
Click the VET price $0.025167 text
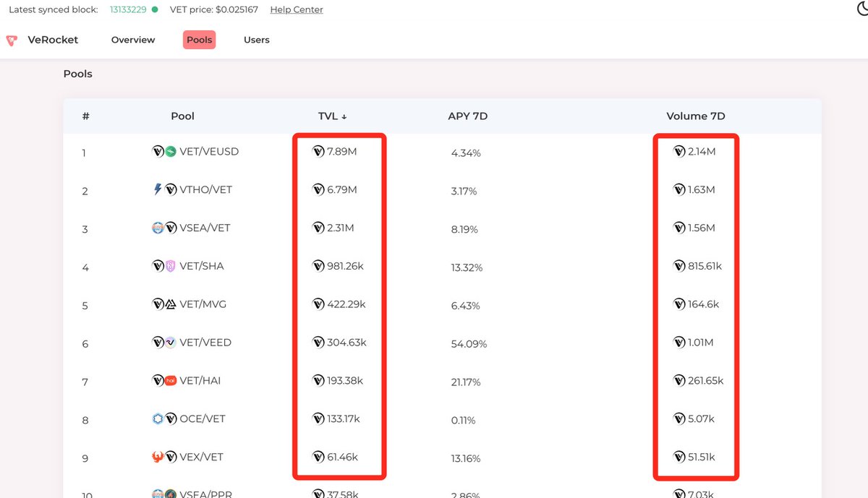pyautogui.click(x=213, y=10)
